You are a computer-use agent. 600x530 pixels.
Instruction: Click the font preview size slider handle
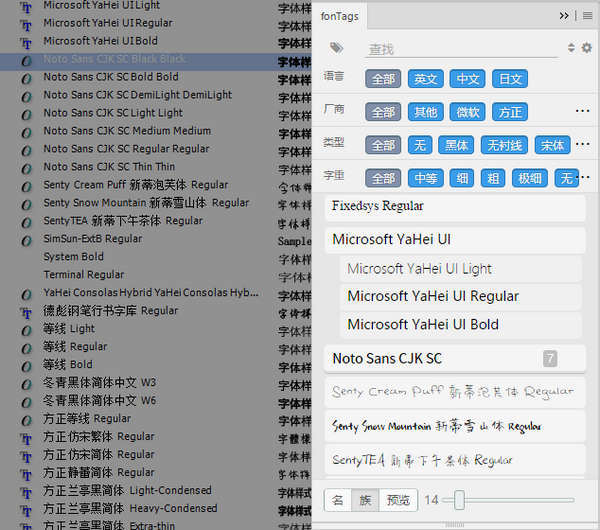[x=460, y=500]
